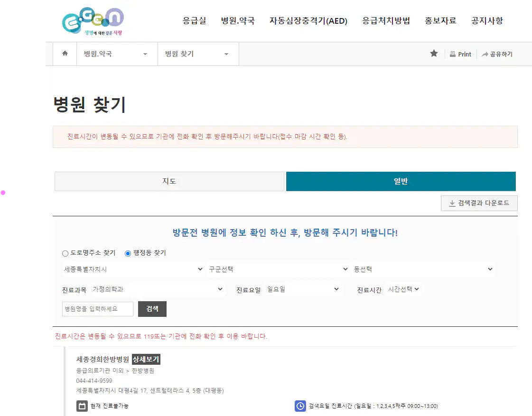This screenshot has width=532, height=416.
Task: Click the download icon on 검색결과 다운로드
Action: [451, 203]
